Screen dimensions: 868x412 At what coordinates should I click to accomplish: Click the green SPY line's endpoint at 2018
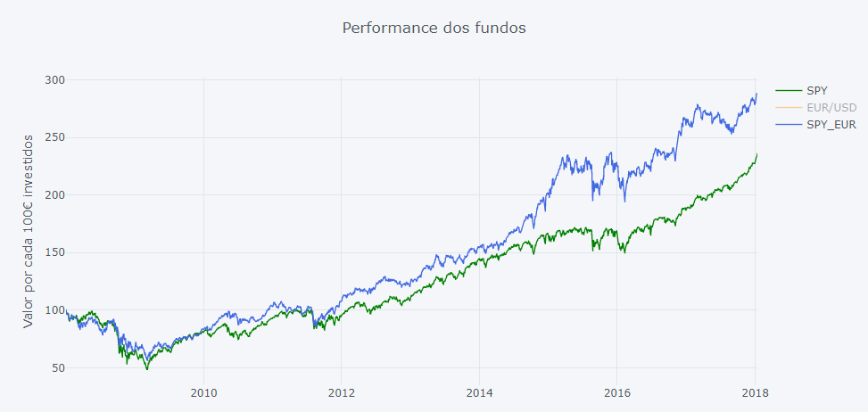pyautogui.click(x=756, y=154)
